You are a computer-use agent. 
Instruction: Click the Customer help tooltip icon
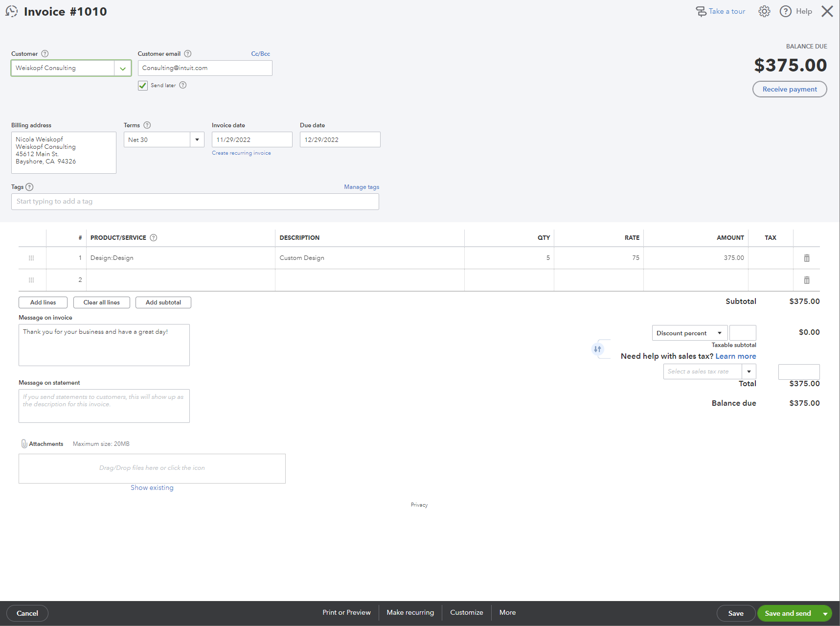(45, 53)
